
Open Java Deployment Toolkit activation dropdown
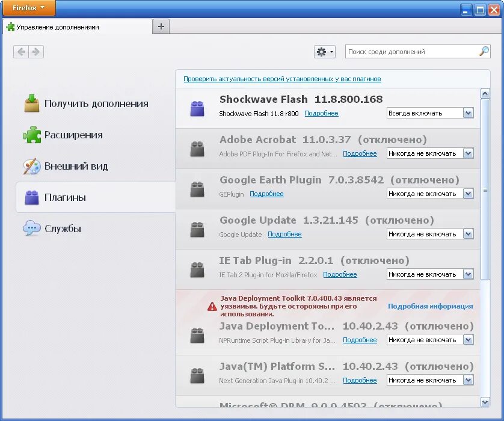(430, 340)
